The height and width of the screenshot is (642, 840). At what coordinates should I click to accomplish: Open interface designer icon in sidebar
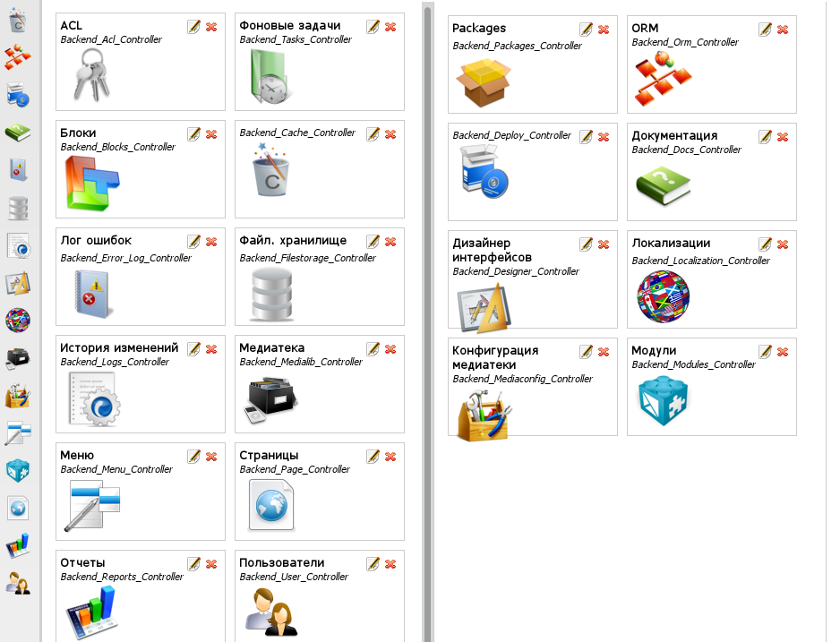coord(18,283)
